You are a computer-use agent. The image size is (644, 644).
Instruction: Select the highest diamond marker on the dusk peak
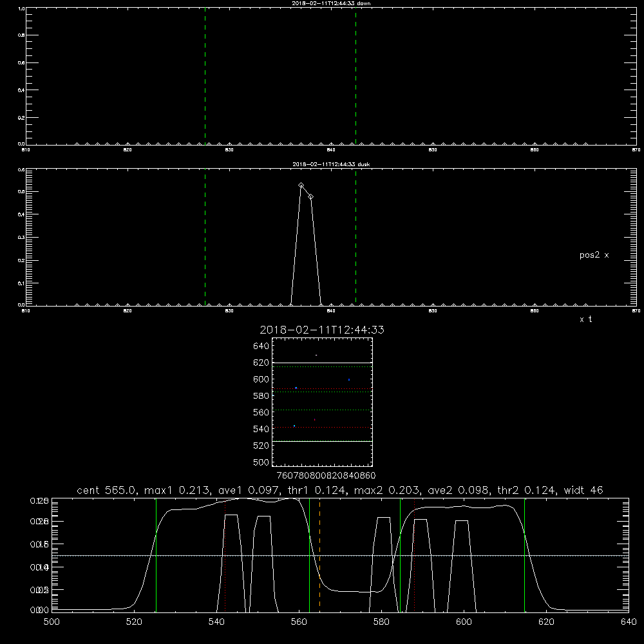click(301, 185)
